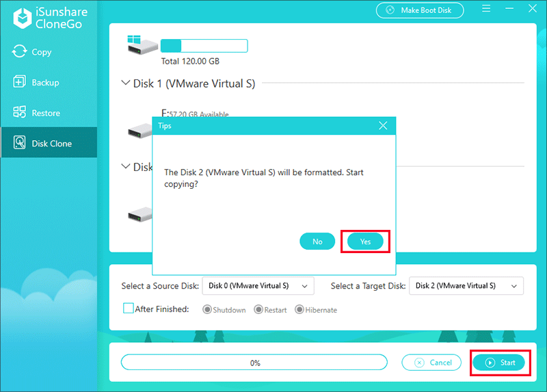
Task: Close the Tips dialog with X
Action: pos(383,126)
